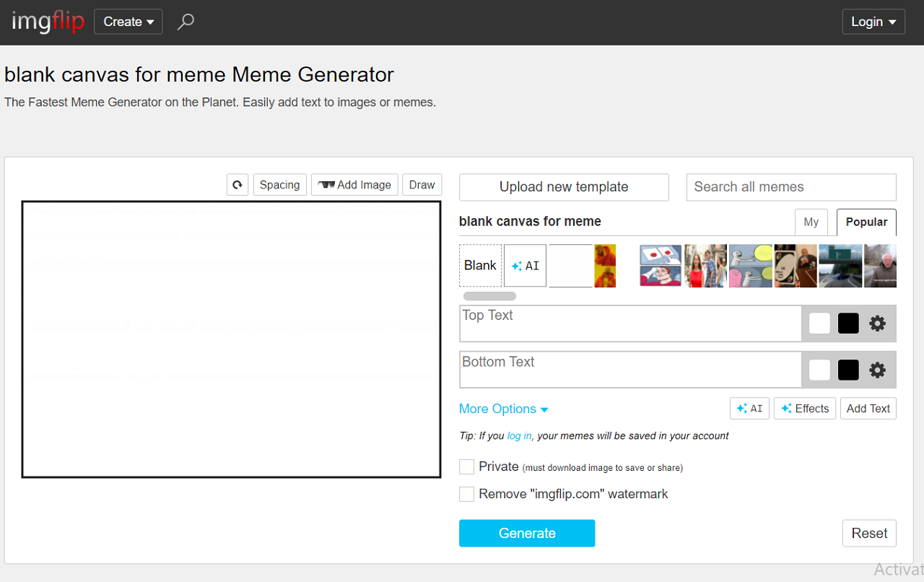Screen dimensions: 924x582
Task: Check Remove imgflip.com watermark
Action: point(466,494)
